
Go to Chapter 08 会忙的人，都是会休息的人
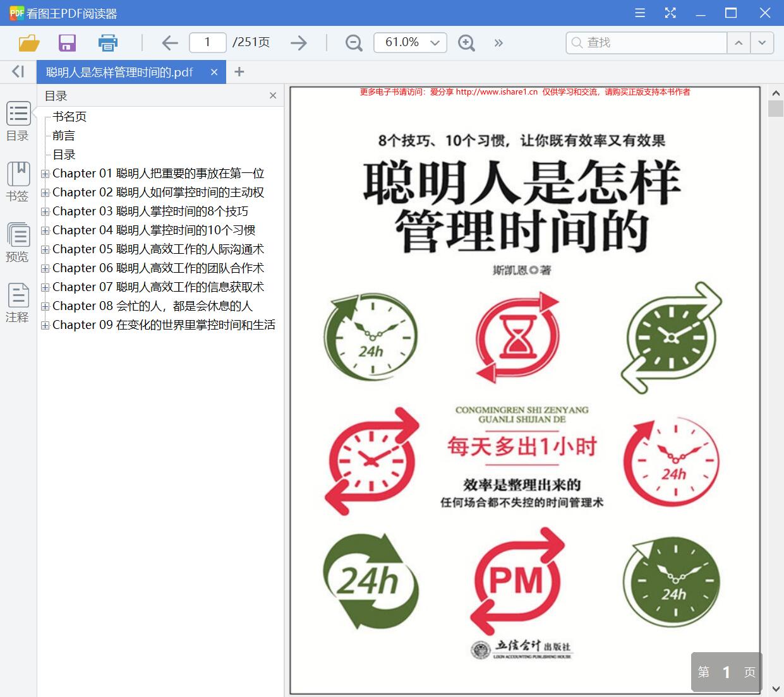tap(153, 306)
